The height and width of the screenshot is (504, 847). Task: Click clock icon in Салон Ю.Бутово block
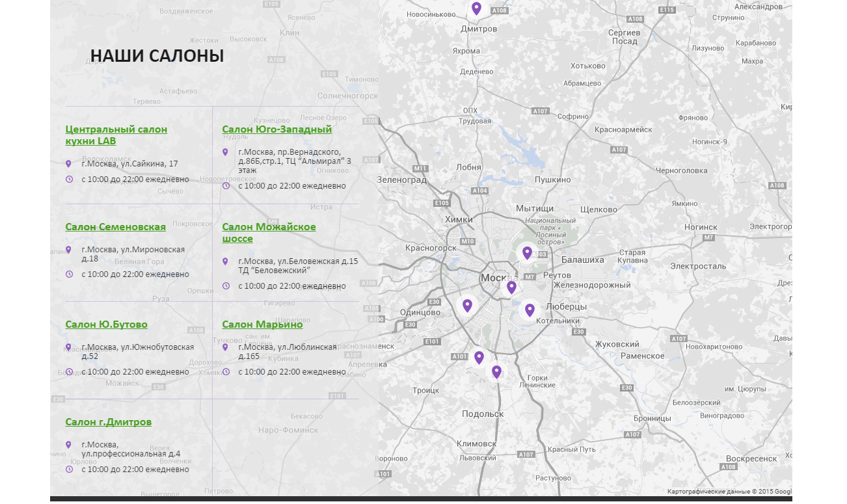coord(69,371)
